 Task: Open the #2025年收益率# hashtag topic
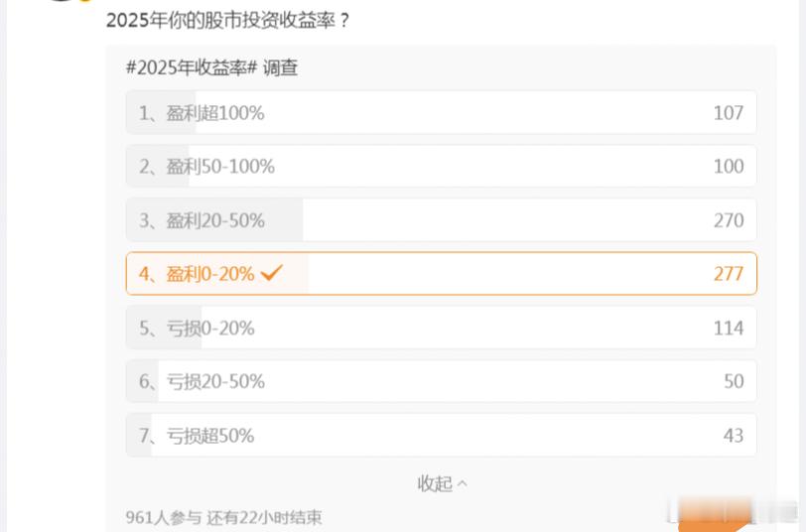pyautogui.click(x=192, y=67)
